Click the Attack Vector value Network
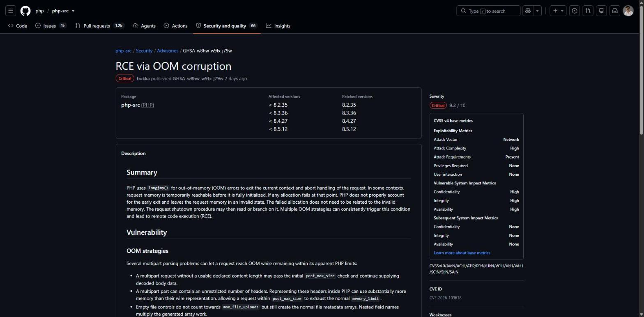Screen dimensions: 644x317 511,140
